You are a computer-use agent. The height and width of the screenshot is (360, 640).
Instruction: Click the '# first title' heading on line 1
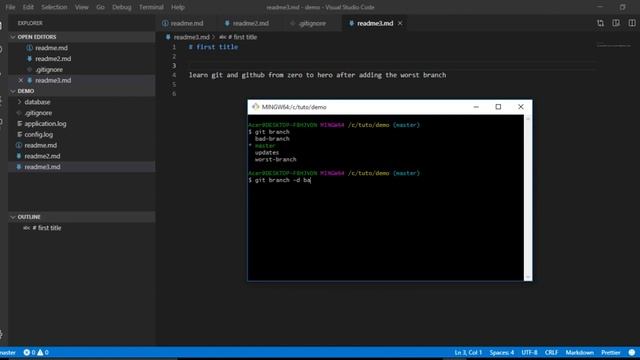[213, 47]
